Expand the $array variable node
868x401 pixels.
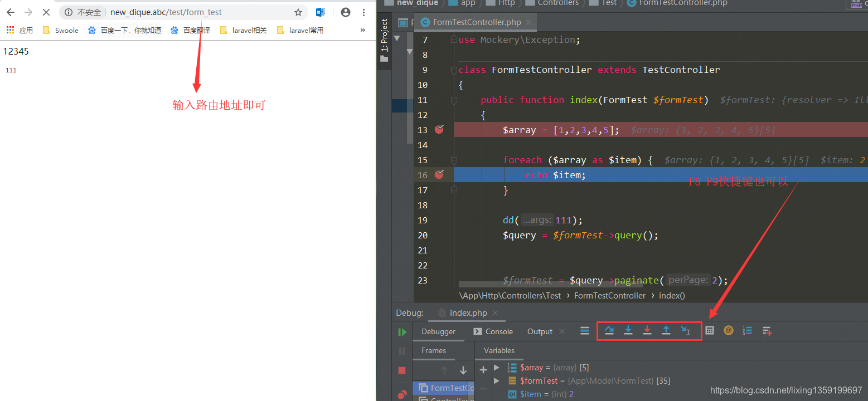[497, 368]
